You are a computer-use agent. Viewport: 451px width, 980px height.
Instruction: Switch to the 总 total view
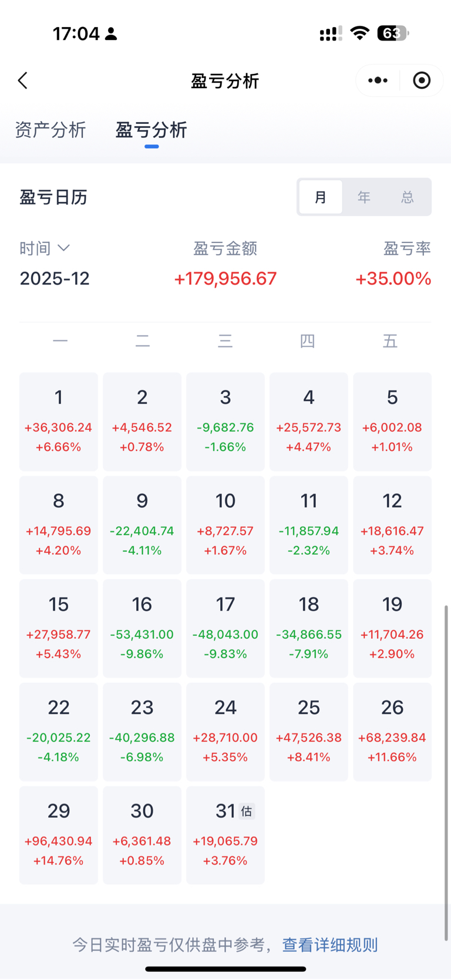[x=408, y=197]
